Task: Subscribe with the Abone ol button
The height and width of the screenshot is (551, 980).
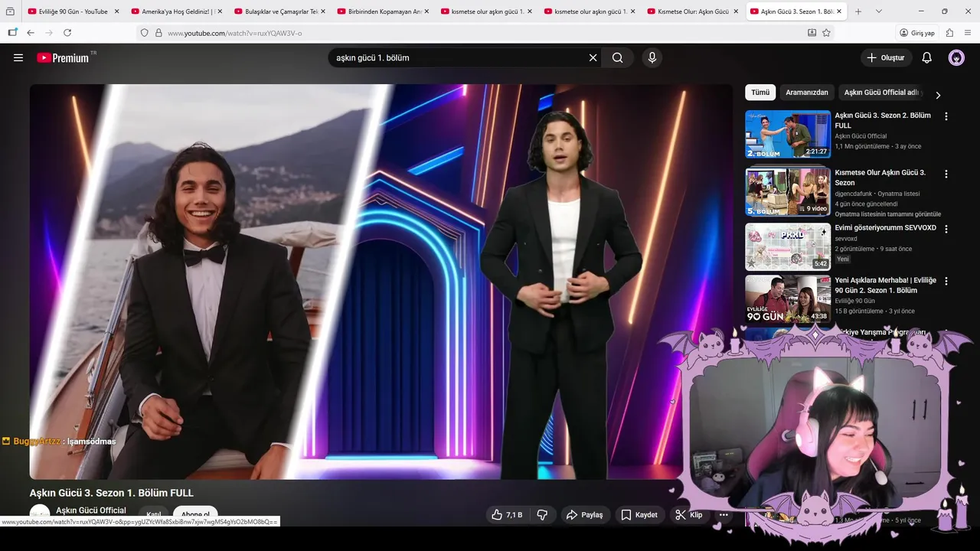Action: [x=195, y=515]
